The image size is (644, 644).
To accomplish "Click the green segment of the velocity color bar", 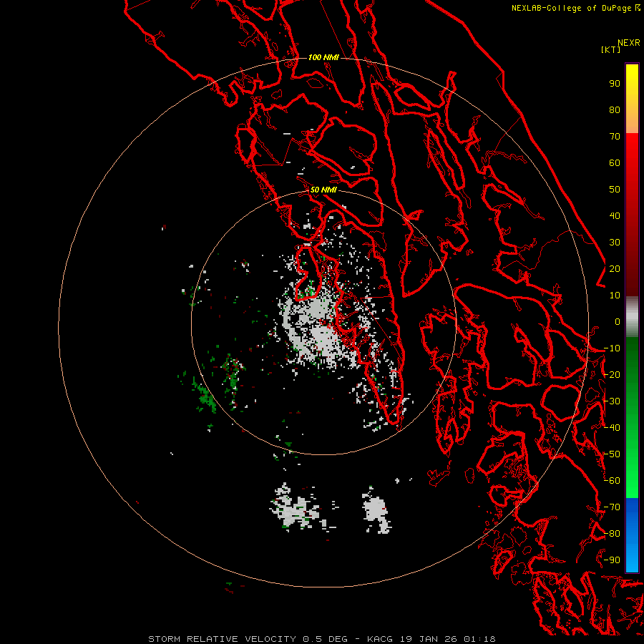I will (632, 418).
